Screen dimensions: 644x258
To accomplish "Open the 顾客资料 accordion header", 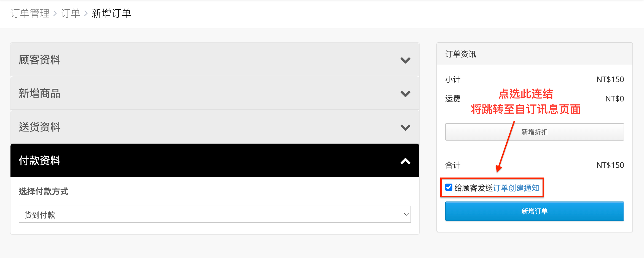I will click(215, 60).
